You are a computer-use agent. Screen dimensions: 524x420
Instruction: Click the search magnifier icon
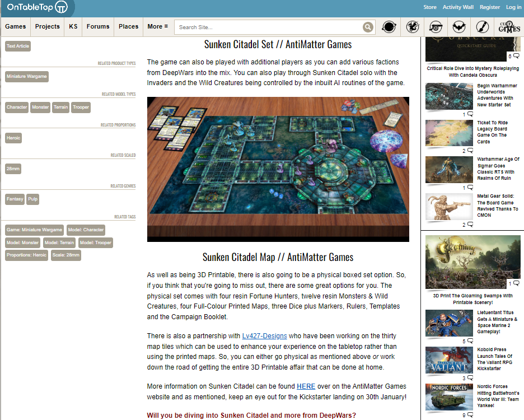(368, 27)
